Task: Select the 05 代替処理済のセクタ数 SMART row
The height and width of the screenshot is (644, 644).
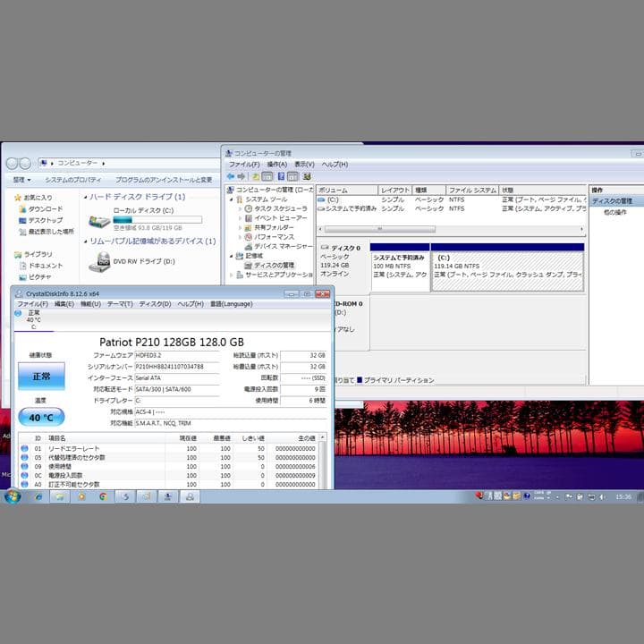Action: [168, 458]
